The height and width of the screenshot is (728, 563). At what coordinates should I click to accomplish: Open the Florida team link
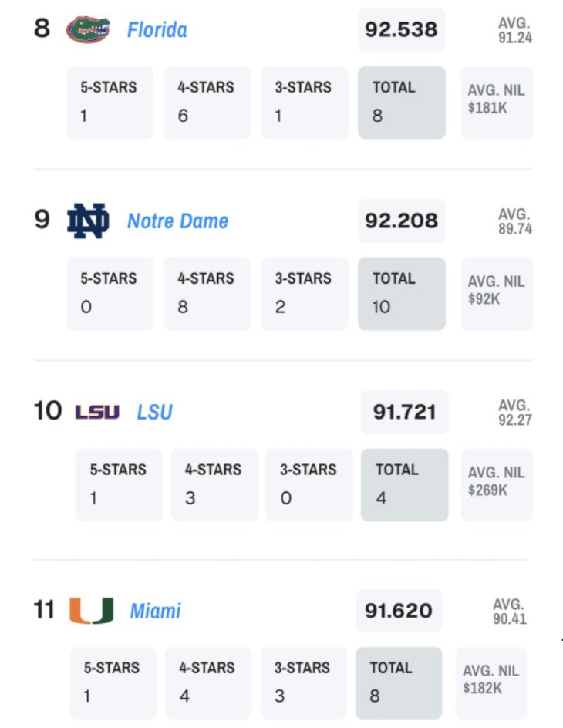click(x=157, y=30)
